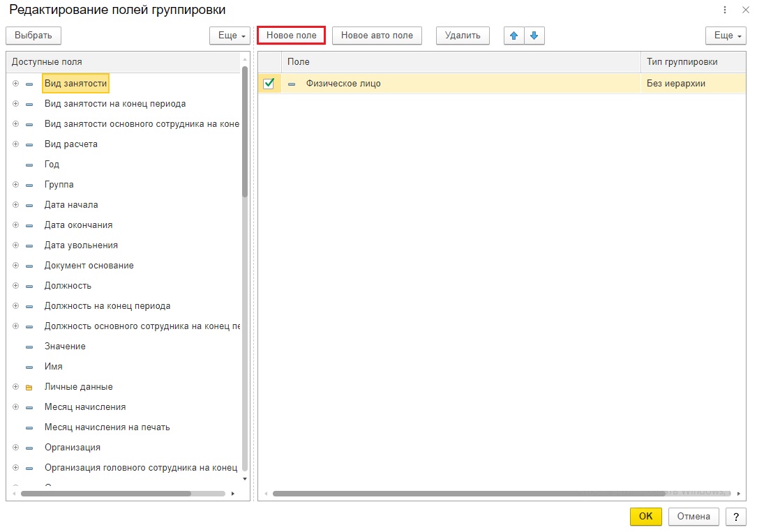Click the field icon beside Месяц начисления на печать

[x=29, y=428]
